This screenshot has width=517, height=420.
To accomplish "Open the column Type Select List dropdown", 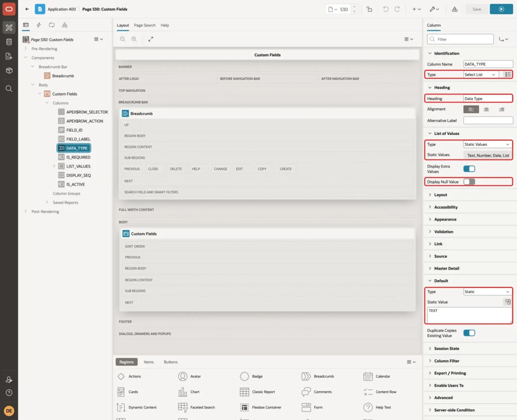I will (481, 75).
